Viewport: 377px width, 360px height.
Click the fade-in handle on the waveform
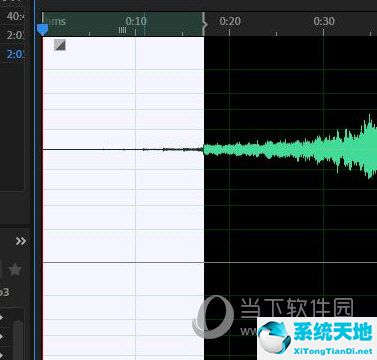(60, 45)
